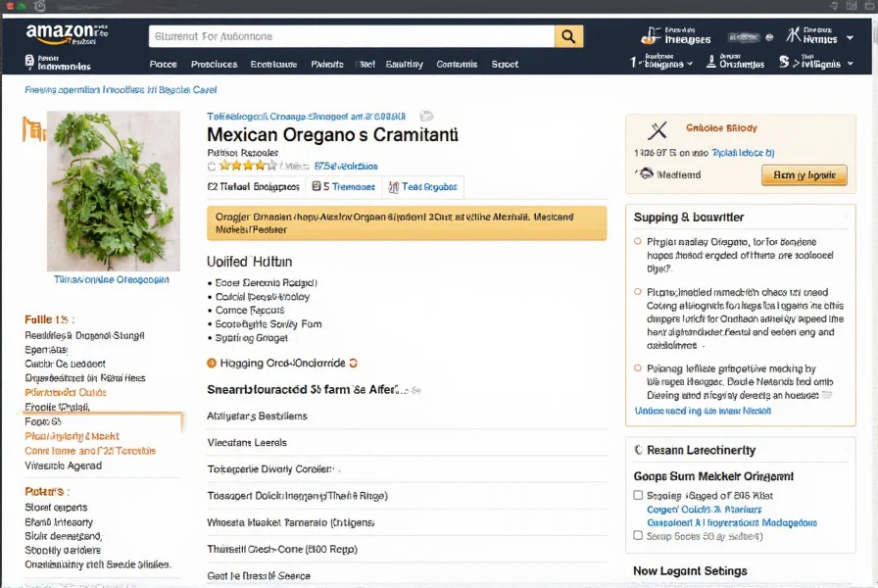Click the Caobr Ce uedaect sidebar item
This screenshot has height=588, width=878.
tap(65, 364)
